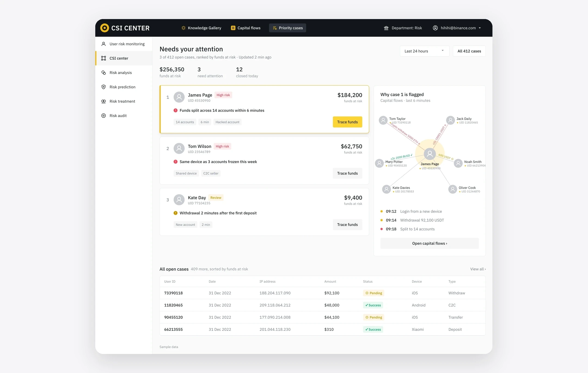Click user ID 66213555 in table

tap(173, 329)
